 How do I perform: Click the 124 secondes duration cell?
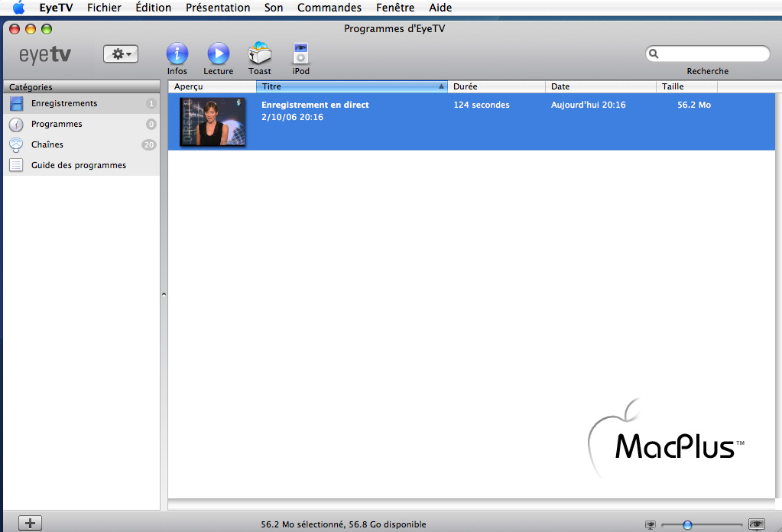(x=482, y=105)
